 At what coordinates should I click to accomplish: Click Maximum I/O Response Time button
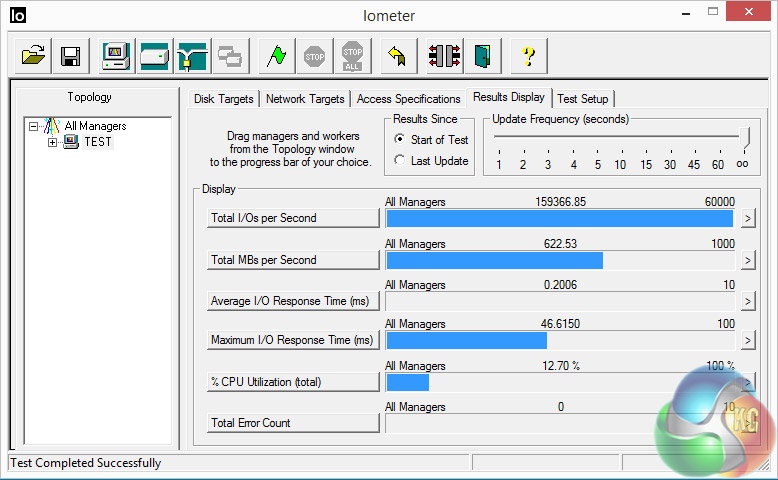click(293, 340)
